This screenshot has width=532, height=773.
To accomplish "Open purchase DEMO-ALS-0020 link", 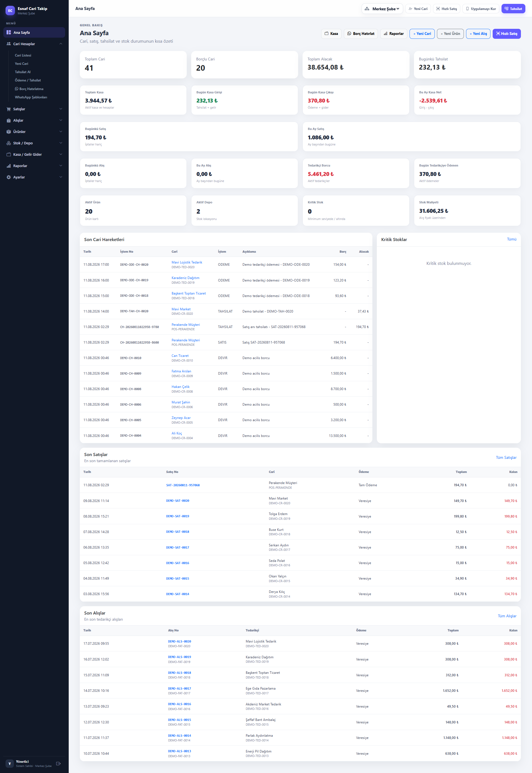I will click(x=180, y=641).
